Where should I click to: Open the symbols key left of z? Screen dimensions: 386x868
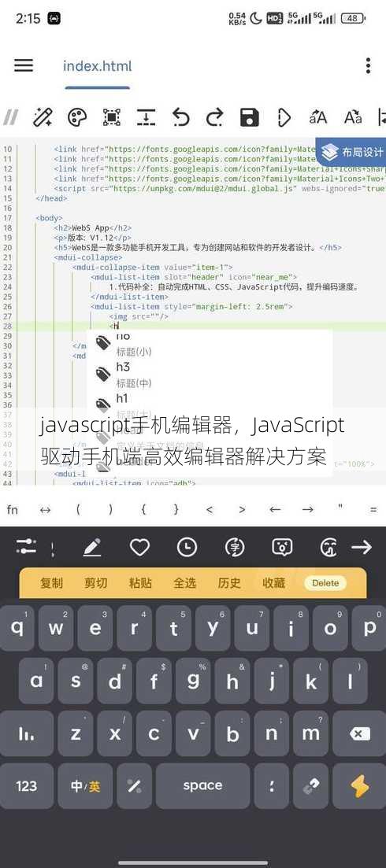(x=27, y=733)
